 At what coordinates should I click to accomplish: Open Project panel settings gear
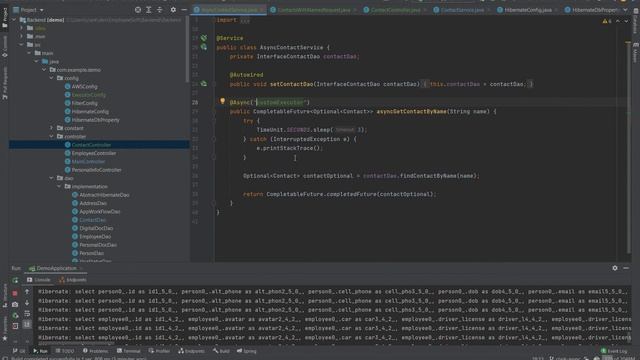(x=173, y=10)
